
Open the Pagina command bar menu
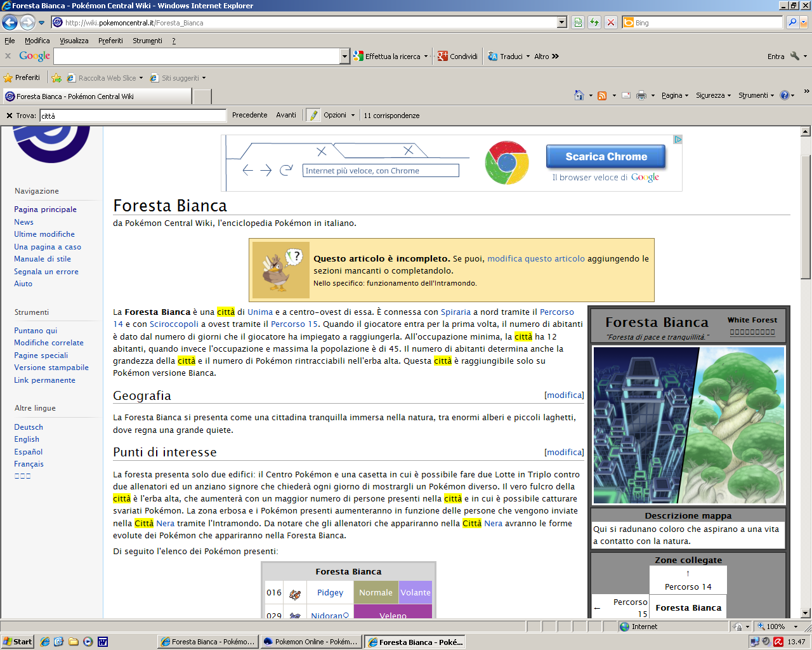[675, 95]
